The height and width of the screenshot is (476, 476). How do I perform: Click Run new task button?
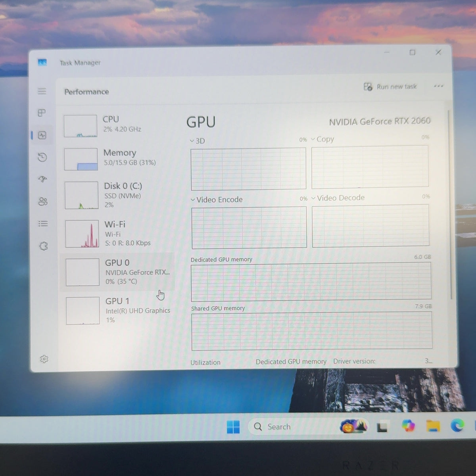[x=390, y=86]
